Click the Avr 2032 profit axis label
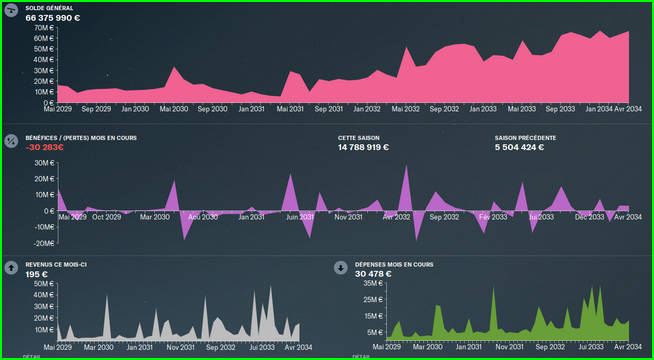The width and height of the screenshot is (654, 360). 396,217
